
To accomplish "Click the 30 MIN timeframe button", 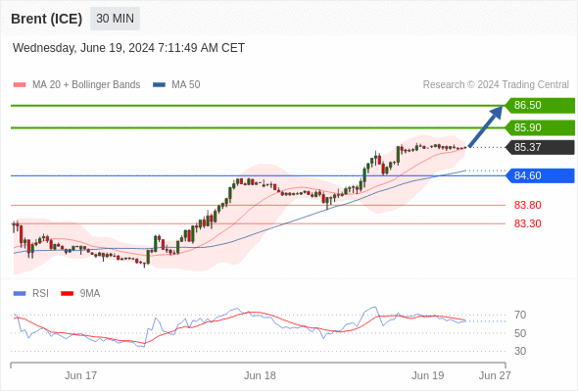I will (x=115, y=19).
